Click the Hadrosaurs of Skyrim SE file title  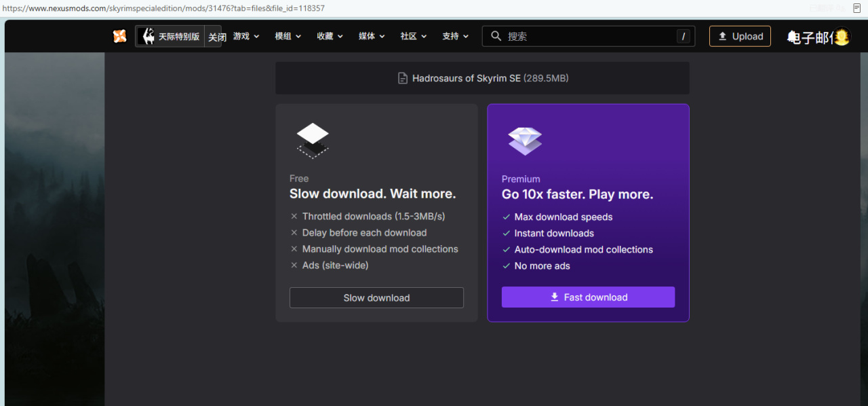tap(467, 79)
